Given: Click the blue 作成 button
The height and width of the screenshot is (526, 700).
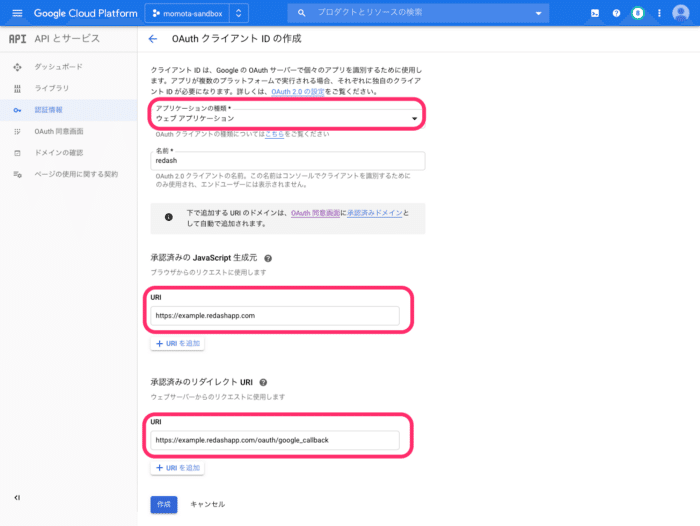Looking at the screenshot, I should [164, 505].
